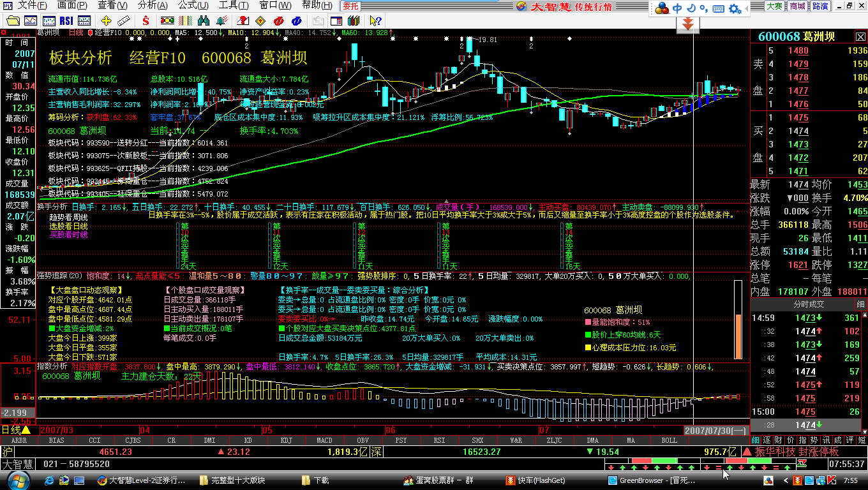Open the 帮助(H) menu
Image resolution: width=868 pixels, height=490 pixels.
tap(317, 5)
